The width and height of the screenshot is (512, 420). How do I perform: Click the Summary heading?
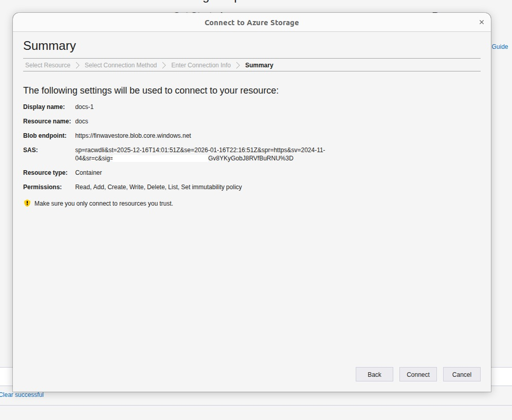pyautogui.click(x=50, y=46)
